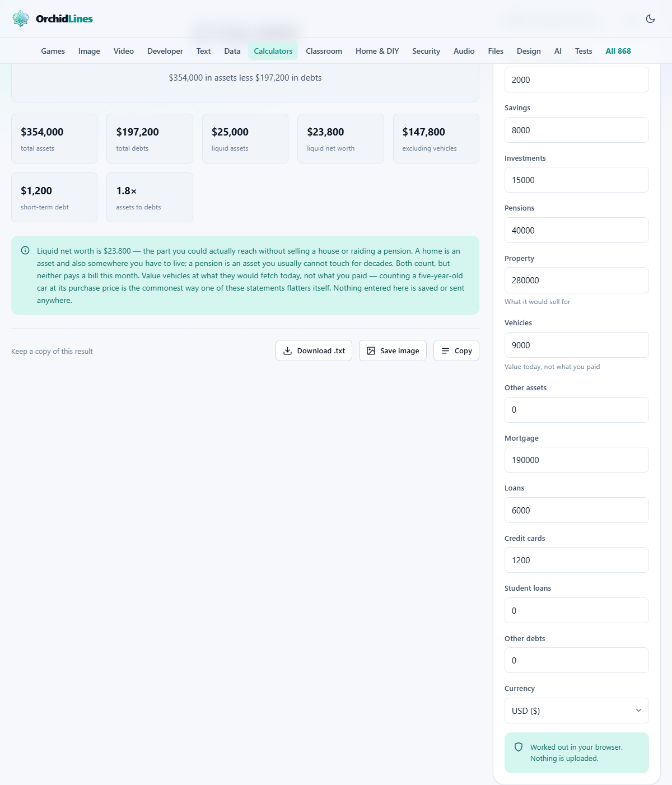
Task: Click the shield icon beside the browser notice
Action: click(x=519, y=747)
